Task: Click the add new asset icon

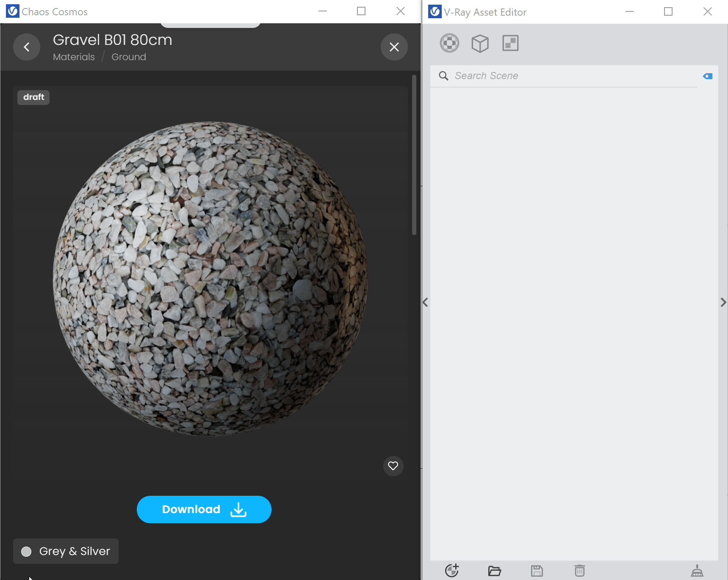Action: 452,570
